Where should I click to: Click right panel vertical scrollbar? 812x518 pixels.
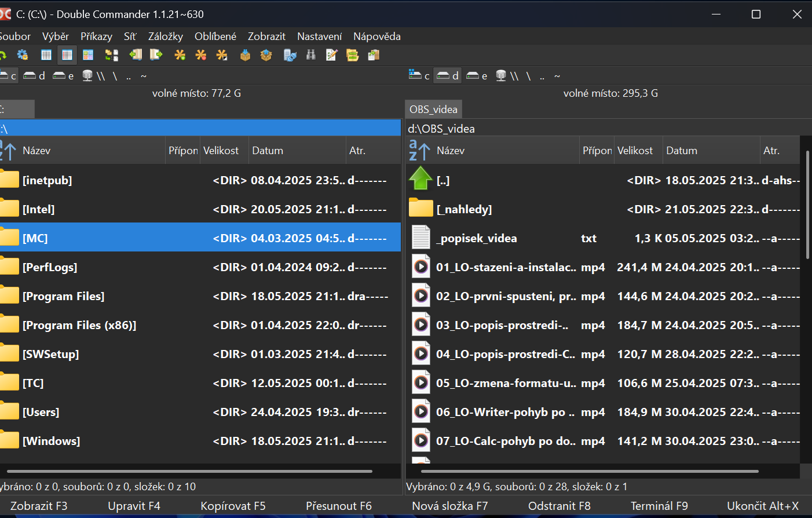[x=807, y=205]
